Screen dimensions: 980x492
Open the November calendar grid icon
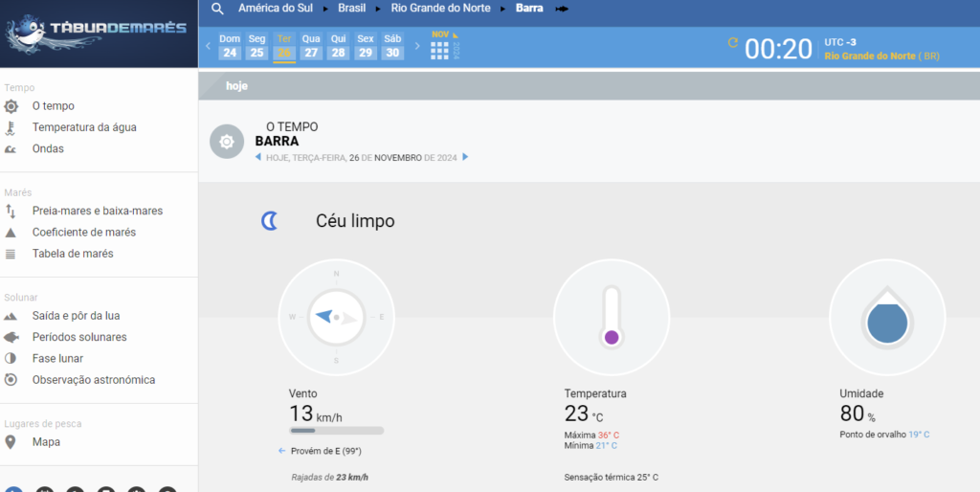[x=439, y=51]
